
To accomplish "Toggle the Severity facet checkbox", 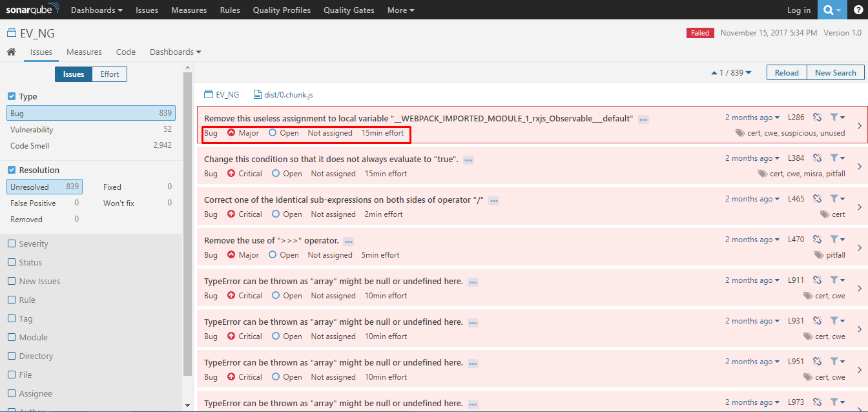I will pyautogui.click(x=12, y=244).
